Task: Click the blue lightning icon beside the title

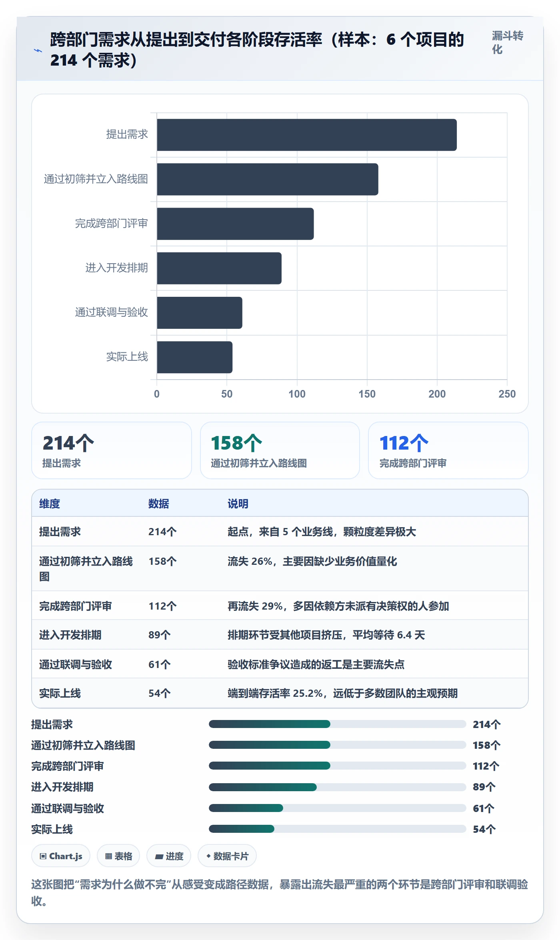Action: (38, 50)
